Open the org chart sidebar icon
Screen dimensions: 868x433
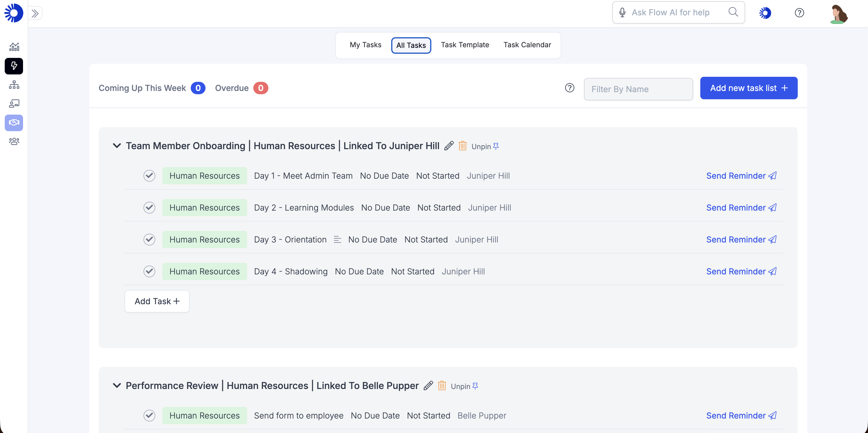point(14,85)
